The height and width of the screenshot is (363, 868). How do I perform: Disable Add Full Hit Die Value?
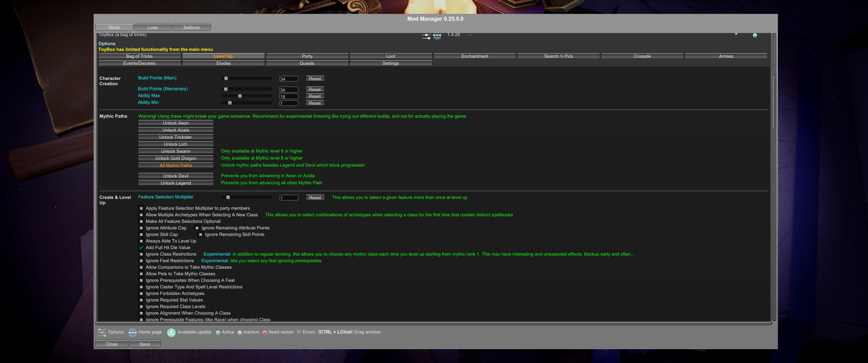pos(141,248)
